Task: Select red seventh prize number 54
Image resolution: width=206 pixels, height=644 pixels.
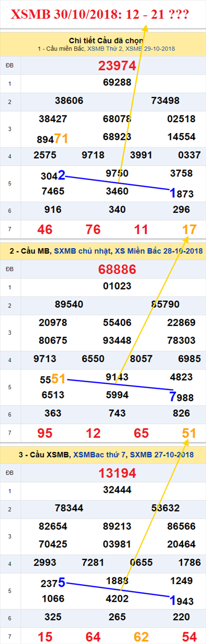Action: (x=189, y=637)
